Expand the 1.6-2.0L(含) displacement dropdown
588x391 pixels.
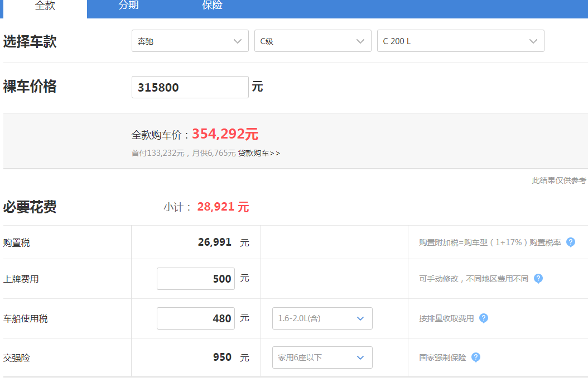[x=322, y=318]
